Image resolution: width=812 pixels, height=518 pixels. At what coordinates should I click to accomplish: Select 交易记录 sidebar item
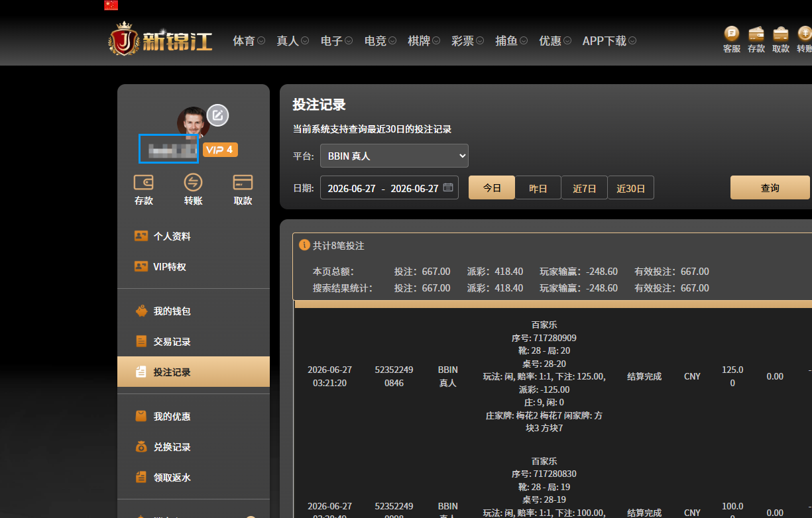194,341
